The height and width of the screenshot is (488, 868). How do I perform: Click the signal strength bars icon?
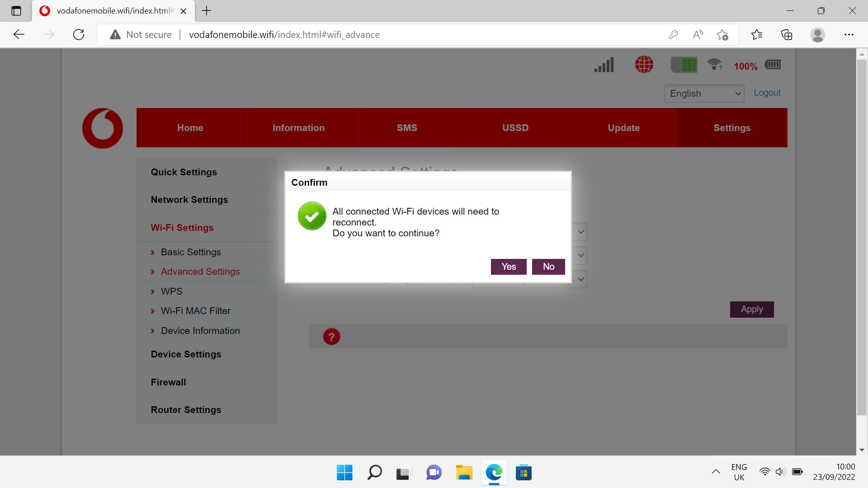pyautogui.click(x=604, y=65)
